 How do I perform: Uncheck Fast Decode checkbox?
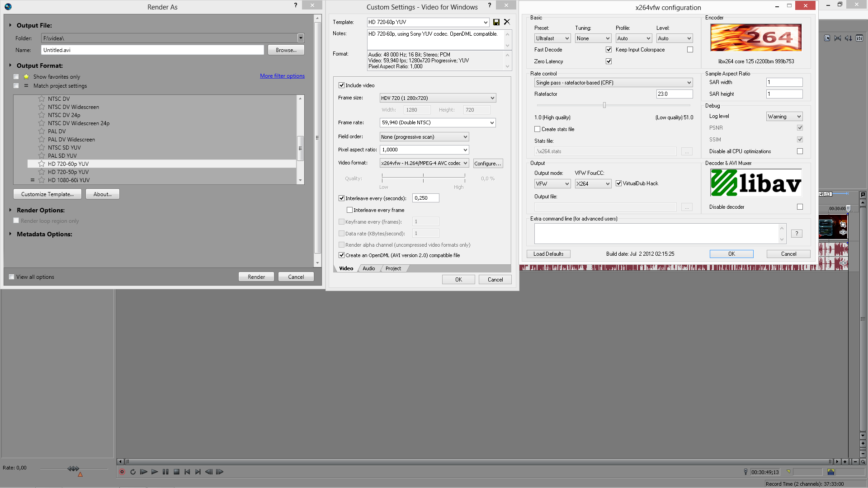609,50
